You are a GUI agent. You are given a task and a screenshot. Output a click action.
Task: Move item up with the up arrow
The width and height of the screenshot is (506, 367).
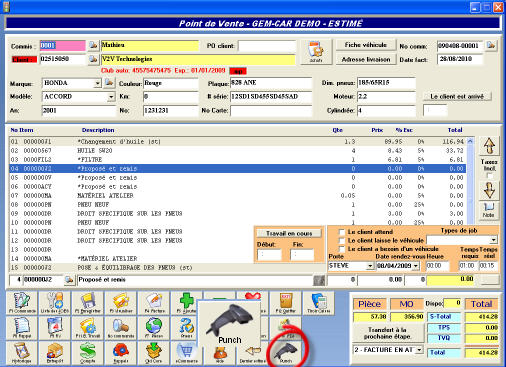pos(489,146)
